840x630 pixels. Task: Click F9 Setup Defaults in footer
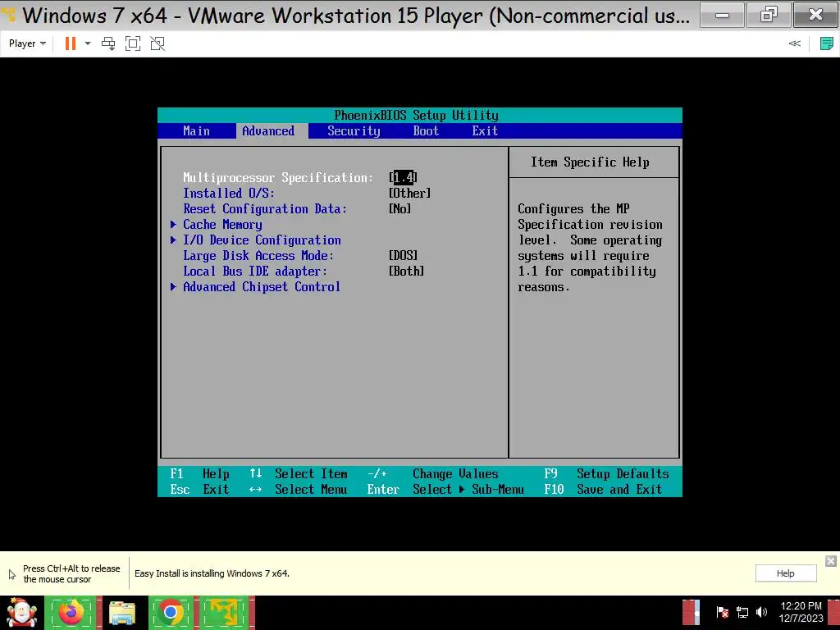point(606,473)
